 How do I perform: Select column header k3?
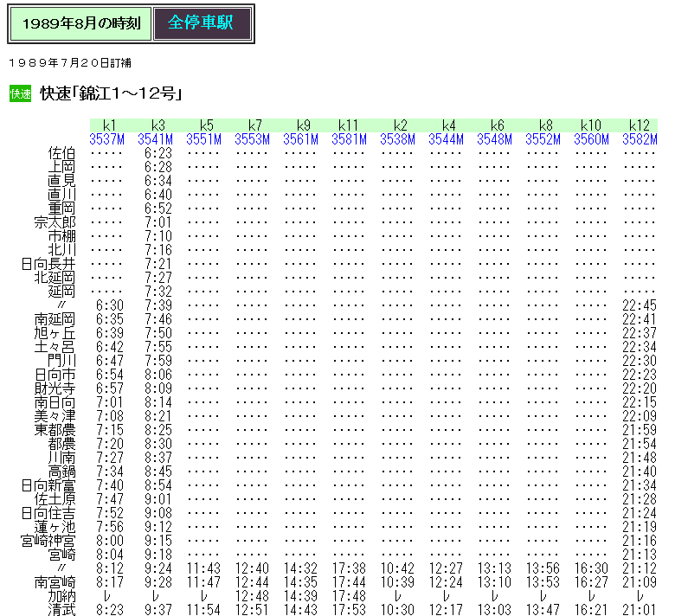click(x=158, y=125)
